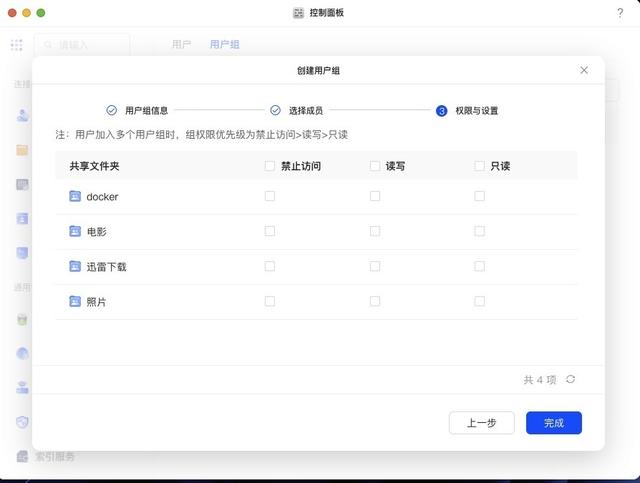640x483 pixels.
Task: Click the 迅雷下载 shared folder icon
Action: pyautogui.click(x=75, y=266)
